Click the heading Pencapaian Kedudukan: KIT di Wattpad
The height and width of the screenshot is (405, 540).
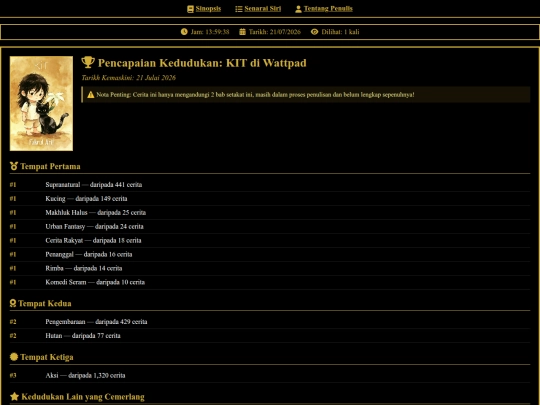pos(202,63)
